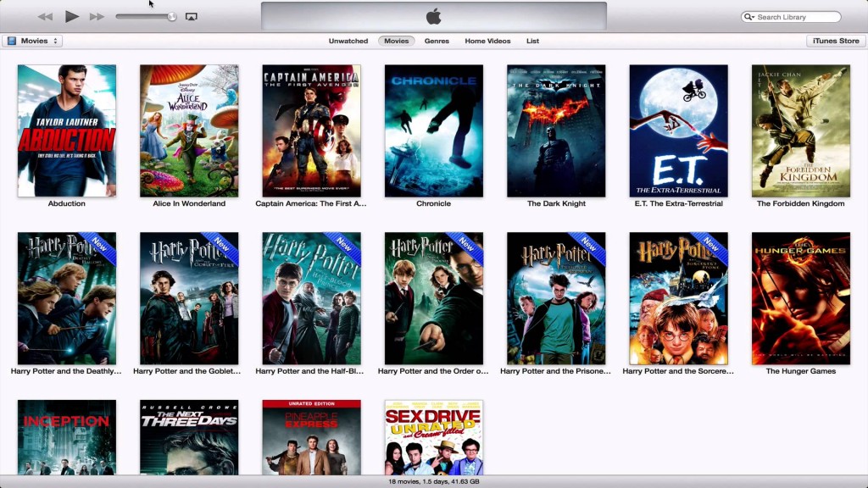Click the fast-forward next button
Image resolution: width=868 pixels, height=488 pixels.
[97, 17]
